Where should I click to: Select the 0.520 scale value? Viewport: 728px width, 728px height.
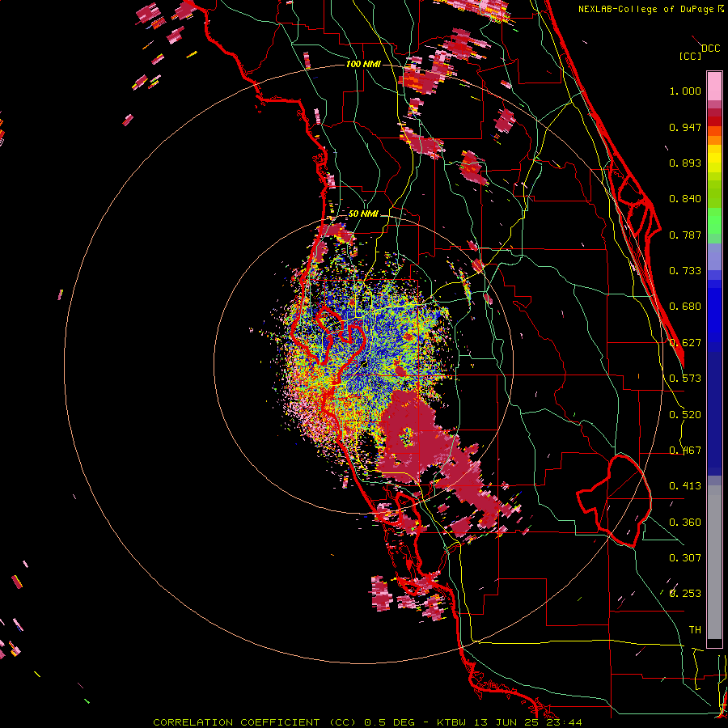(x=685, y=415)
